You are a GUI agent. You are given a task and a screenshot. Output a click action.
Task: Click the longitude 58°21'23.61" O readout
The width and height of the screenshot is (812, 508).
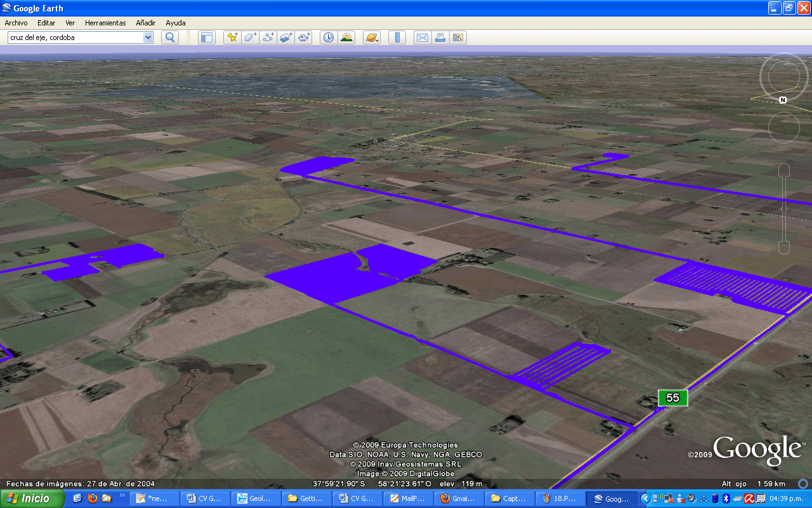click(405, 484)
